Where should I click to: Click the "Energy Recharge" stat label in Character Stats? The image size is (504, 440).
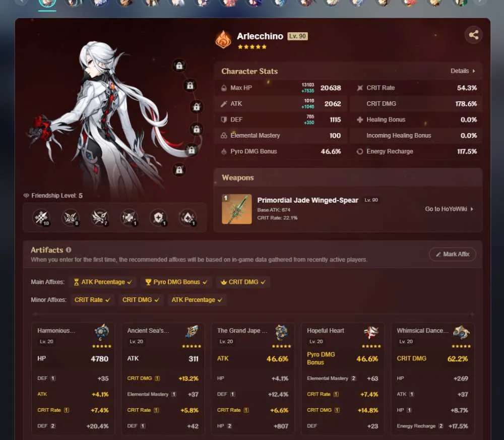click(390, 151)
